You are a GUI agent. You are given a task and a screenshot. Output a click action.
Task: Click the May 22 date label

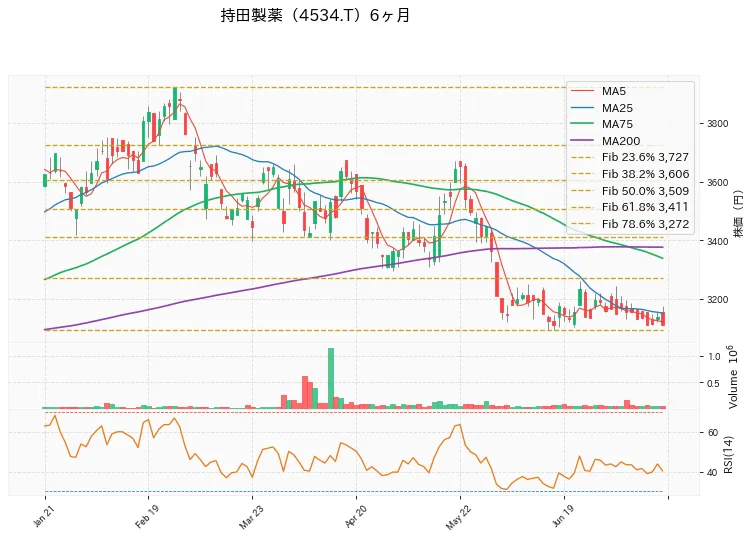point(458,517)
